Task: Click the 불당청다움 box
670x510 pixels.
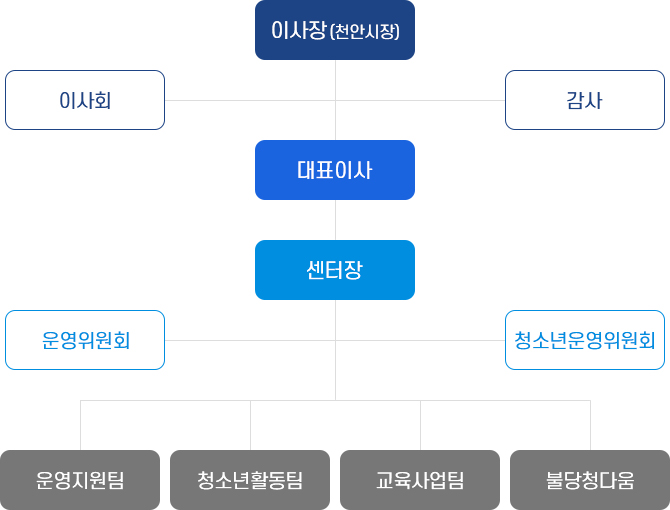Action: pyautogui.click(x=590, y=480)
